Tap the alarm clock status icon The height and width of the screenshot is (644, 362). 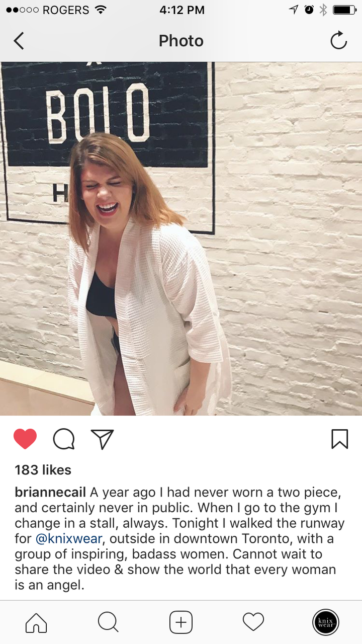[x=309, y=10]
